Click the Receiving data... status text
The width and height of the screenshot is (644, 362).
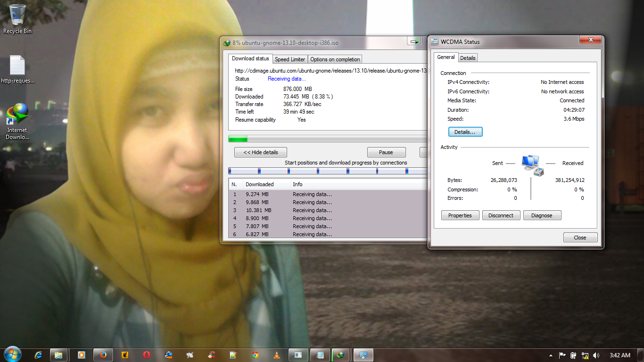[x=287, y=79]
